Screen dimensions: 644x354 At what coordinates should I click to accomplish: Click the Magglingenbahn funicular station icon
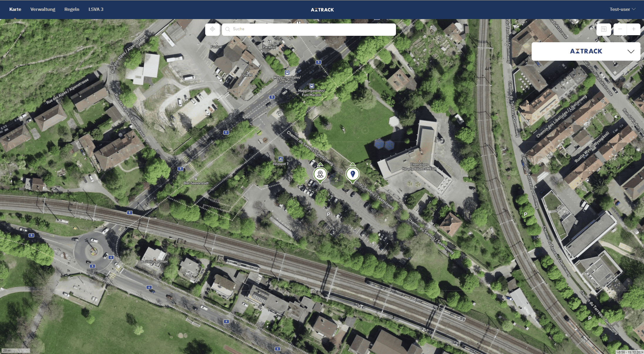pyautogui.click(x=287, y=72)
